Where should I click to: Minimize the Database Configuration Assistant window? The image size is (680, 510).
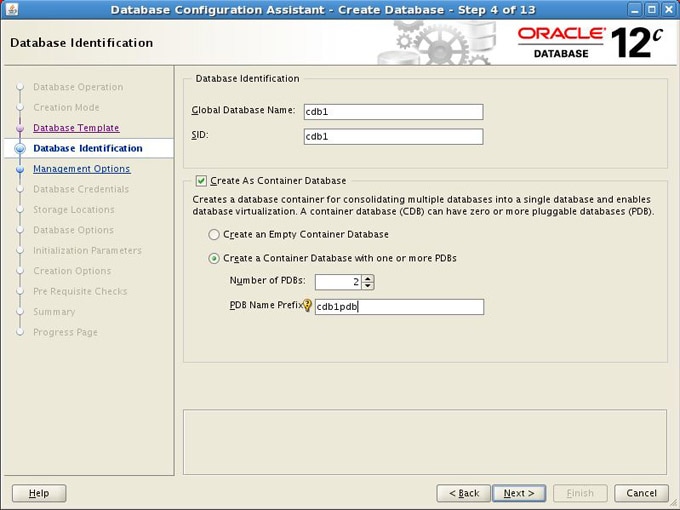pos(634,10)
